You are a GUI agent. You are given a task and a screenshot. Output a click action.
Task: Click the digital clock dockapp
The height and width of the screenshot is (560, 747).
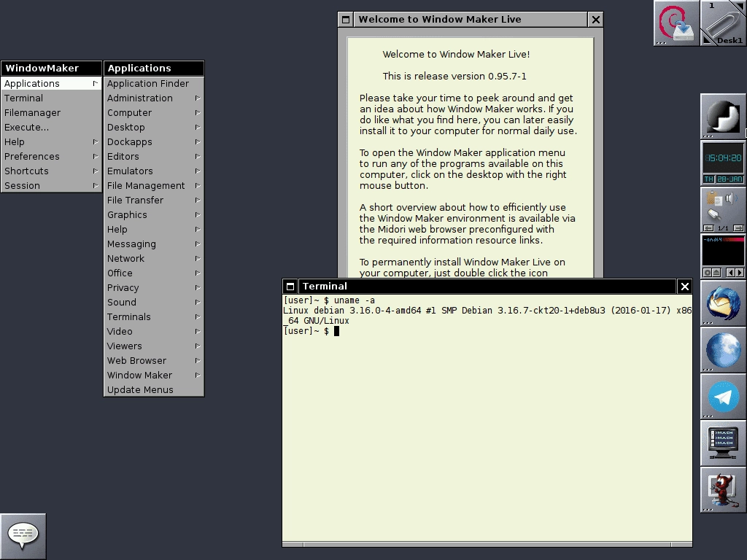723,163
